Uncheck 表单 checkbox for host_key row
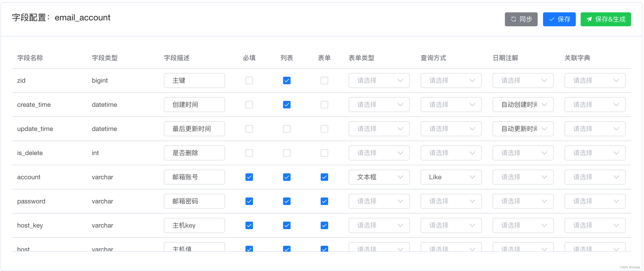The width and height of the screenshot is (644, 271). pos(324,225)
